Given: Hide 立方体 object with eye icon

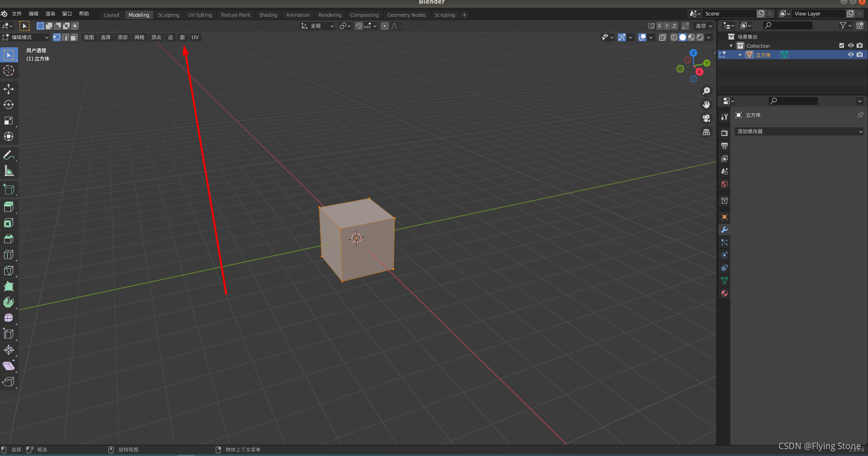Looking at the screenshot, I should tap(851, 55).
